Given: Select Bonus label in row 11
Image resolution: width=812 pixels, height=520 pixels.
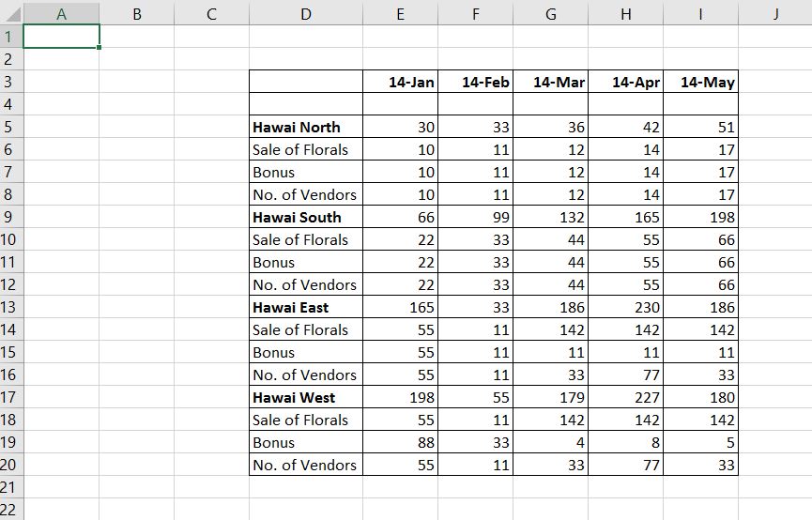Looking at the screenshot, I should click(x=306, y=262).
